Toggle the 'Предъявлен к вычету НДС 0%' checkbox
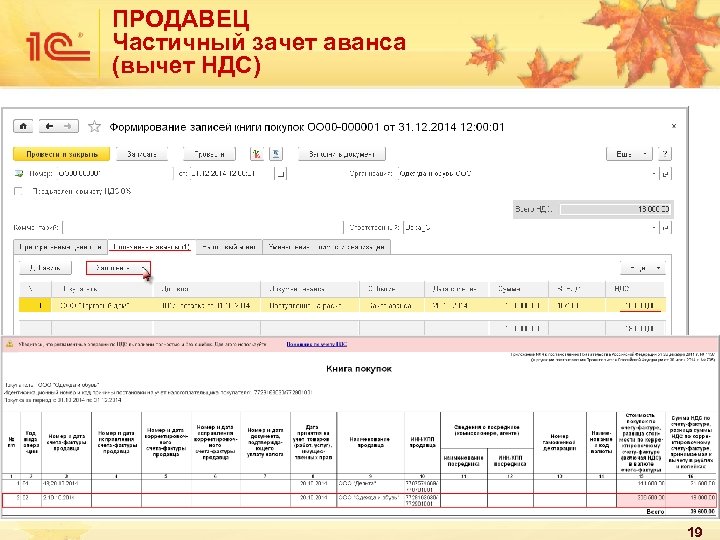 18,191
